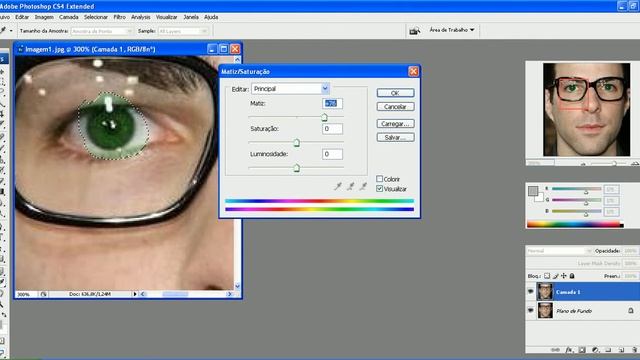Open the Selecionar menu

coord(96,17)
